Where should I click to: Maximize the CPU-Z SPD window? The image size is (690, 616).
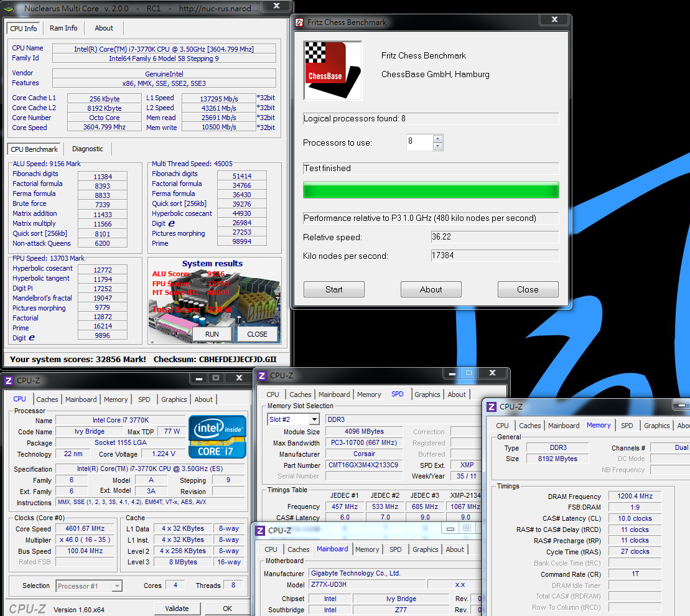(x=469, y=373)
